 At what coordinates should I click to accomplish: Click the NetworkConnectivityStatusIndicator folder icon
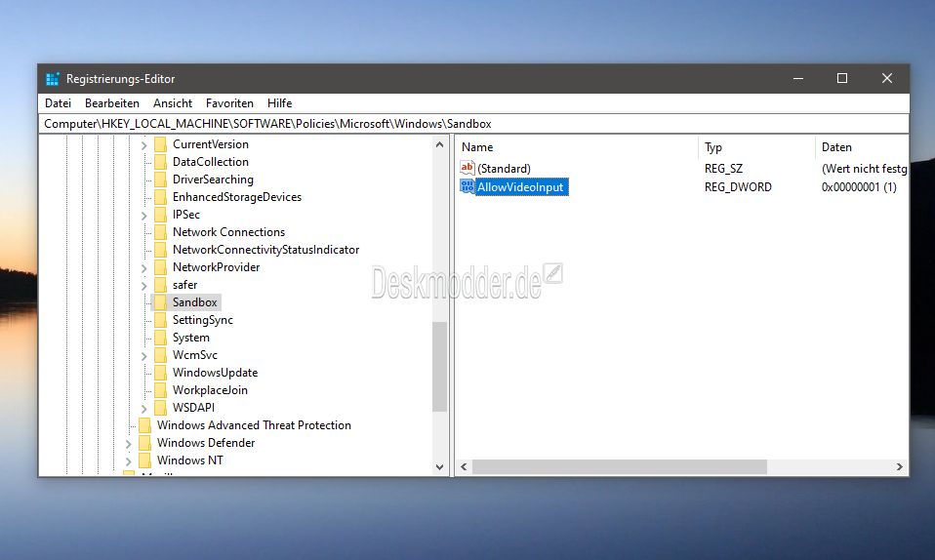coord(160,250)
